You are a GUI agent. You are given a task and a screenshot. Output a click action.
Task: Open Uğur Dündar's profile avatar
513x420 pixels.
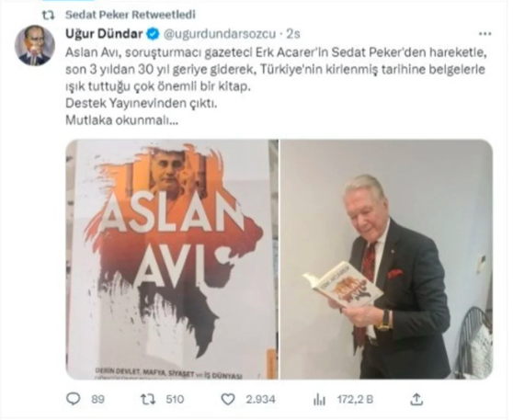[35, 45]
